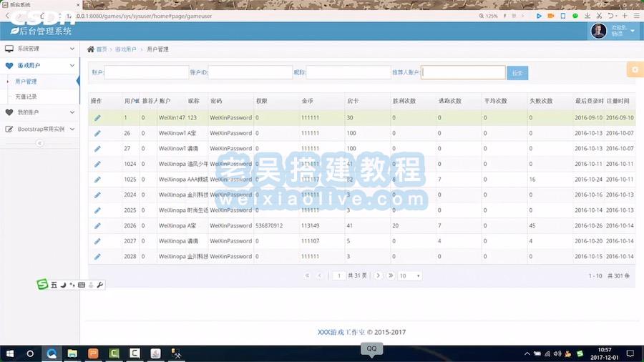
Task: Expand Bootstrap常用实例 sidebar menu
Action: pos(40,129)
